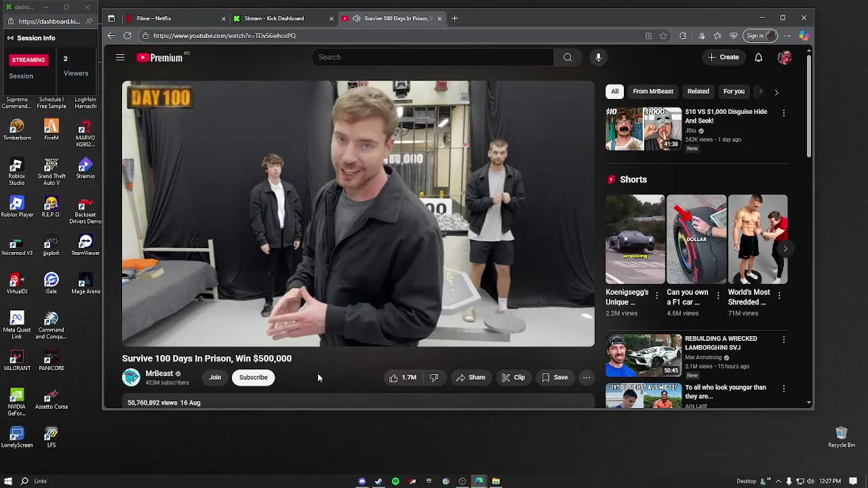Open File Explorer from the taskbar
The height and width of the screenshot is (488, 868).
point(496,481)
